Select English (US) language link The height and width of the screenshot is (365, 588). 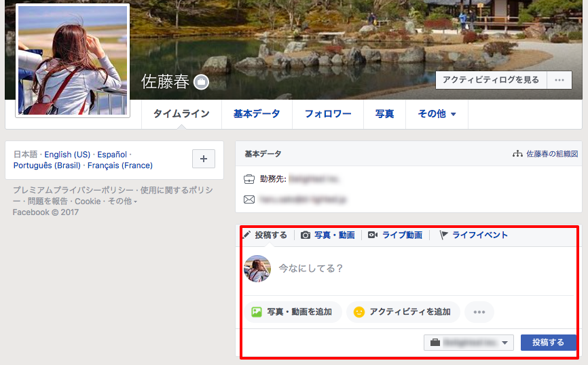[x=67, y=155]
